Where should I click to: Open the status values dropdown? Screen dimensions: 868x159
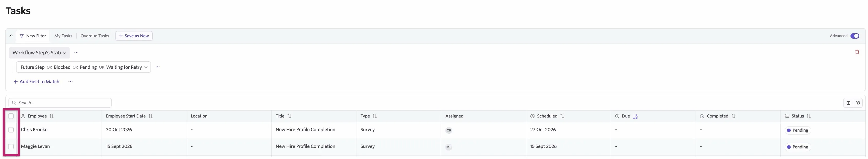click(83, 67)
